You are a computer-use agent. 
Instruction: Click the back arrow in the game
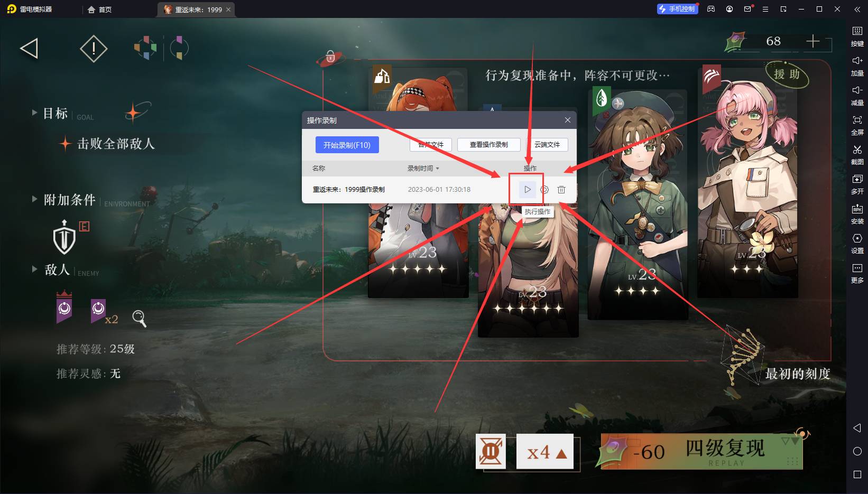(x=29, y=49)
